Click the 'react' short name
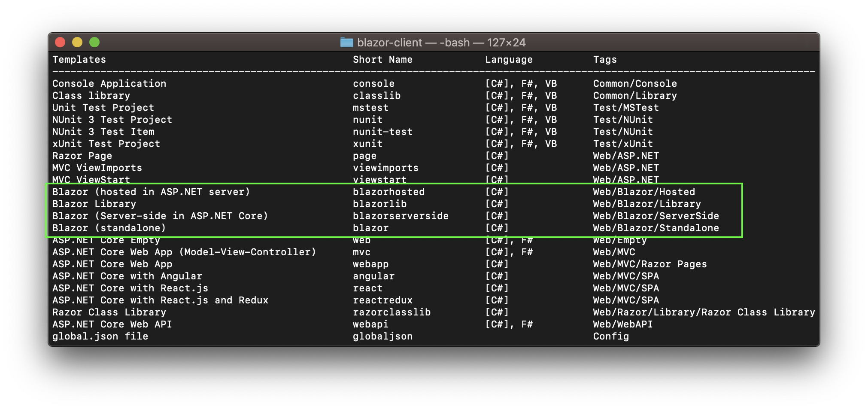Viewport: 868px width, 410px height. [368, 288]
